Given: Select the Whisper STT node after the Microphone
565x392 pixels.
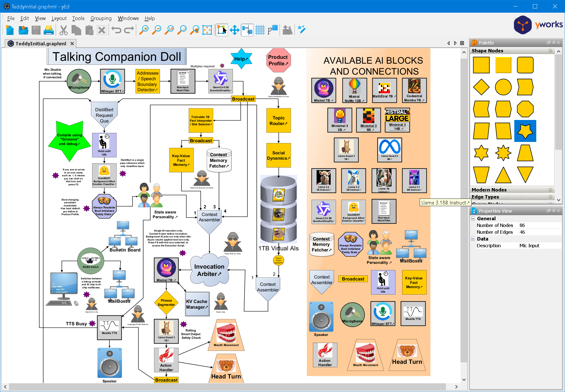Looking at the screenshot, I should (112, 81).
